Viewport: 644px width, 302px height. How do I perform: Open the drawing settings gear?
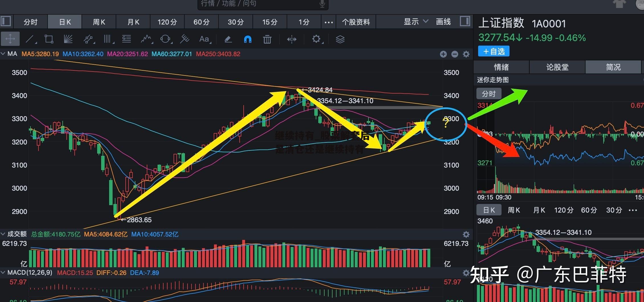317,39
